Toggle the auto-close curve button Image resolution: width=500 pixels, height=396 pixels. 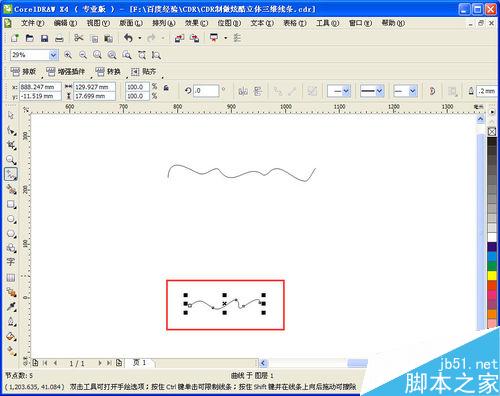pyautogui.click(x=432, y=91)
